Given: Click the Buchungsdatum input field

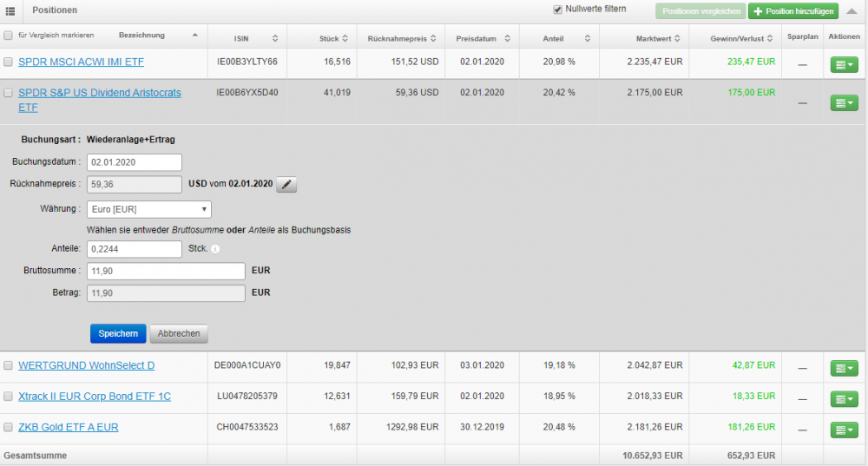Looking at the screenshot, I should 134,162.
